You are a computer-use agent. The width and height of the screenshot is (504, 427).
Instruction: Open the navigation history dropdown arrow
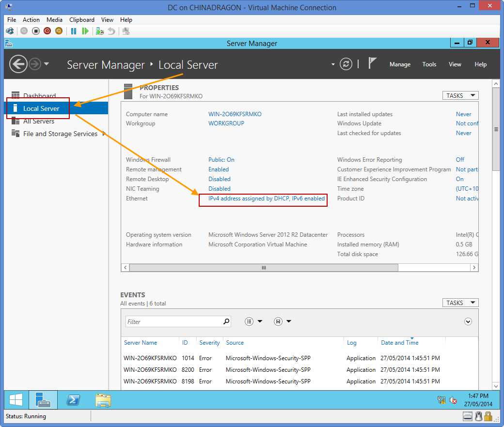pos(47,64)
